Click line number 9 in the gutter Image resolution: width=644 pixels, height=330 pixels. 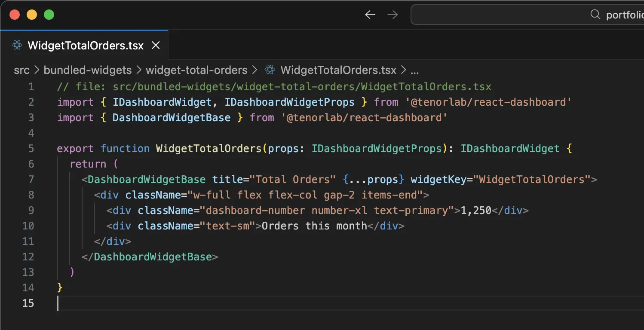[31, 210]
